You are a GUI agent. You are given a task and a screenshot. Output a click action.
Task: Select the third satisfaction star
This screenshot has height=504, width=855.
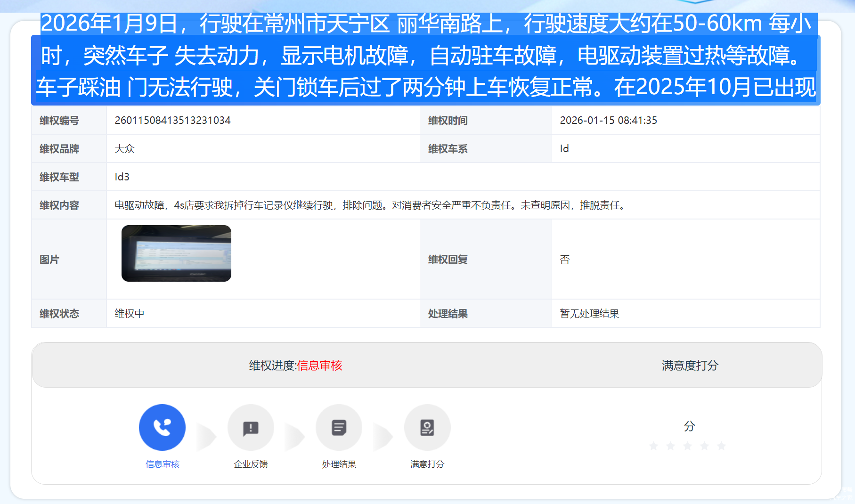click(687, 446)
